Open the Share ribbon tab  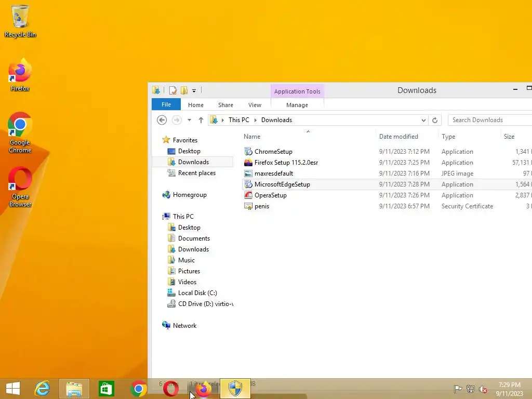[225, 105]
